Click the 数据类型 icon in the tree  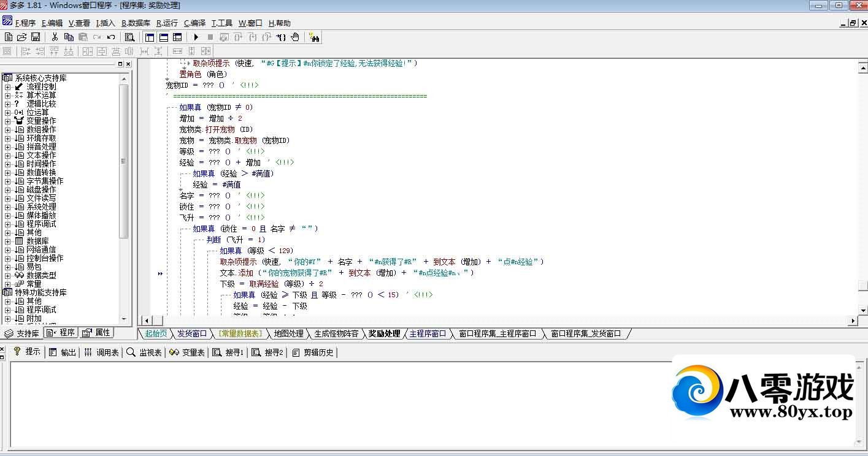coord(19,275)
